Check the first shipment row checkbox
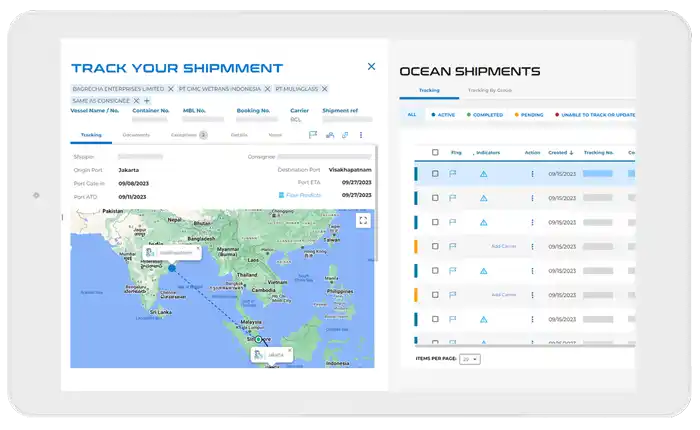Viewport: 700px width, 430px height. coord(435,174)
